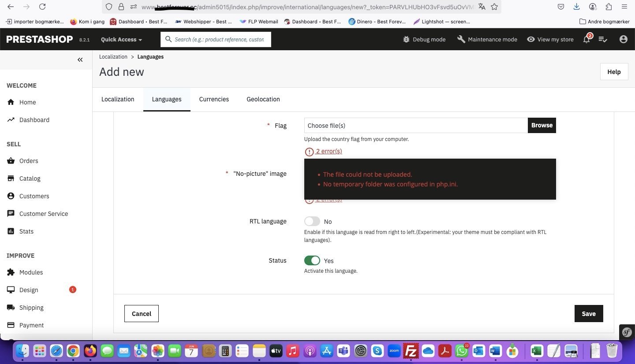Image resolution: width=635 pixels, height=364 pixels.
Task: Expand the Quick Access dropdown
Action: coord(121,39)
